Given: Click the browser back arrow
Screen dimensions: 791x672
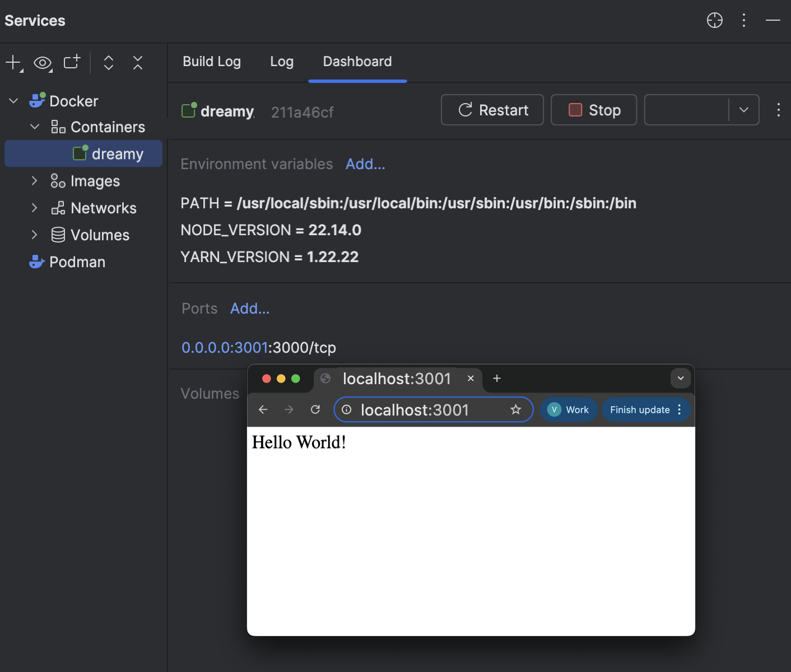Looking at the screenshot, I should point(263,409).
